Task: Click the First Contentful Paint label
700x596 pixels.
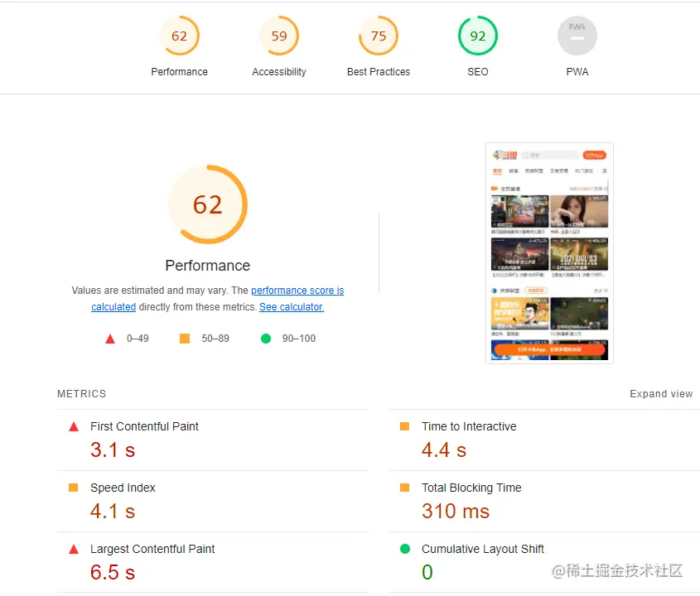Action: (x=144, y=426)
